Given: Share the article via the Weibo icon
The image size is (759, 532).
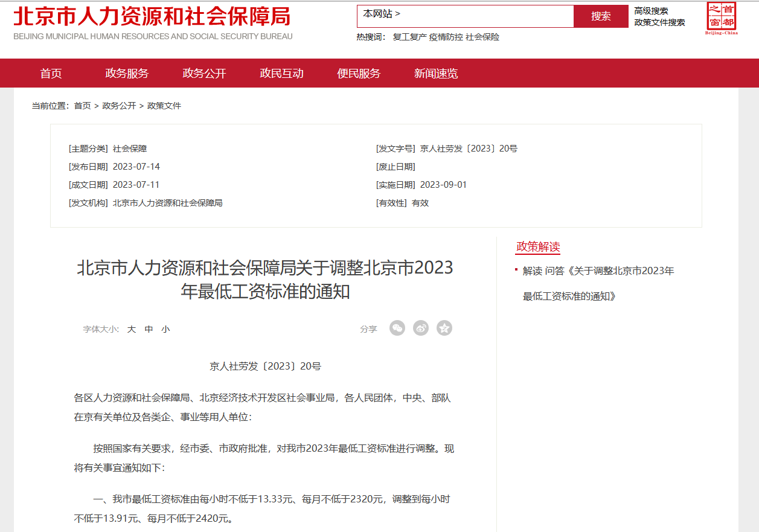Looking at the screenshot, I should (420, 328).
